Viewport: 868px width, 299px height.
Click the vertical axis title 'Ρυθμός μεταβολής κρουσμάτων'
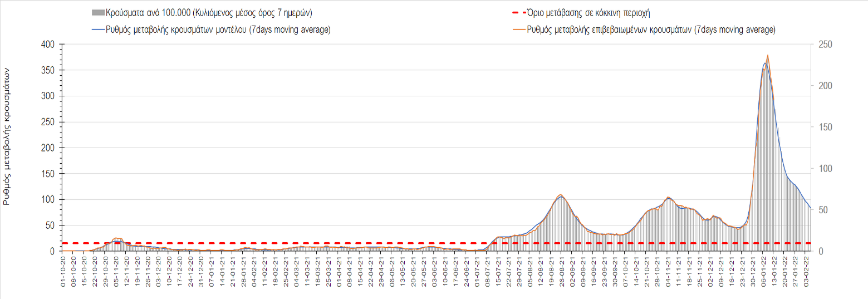(7, 136)
